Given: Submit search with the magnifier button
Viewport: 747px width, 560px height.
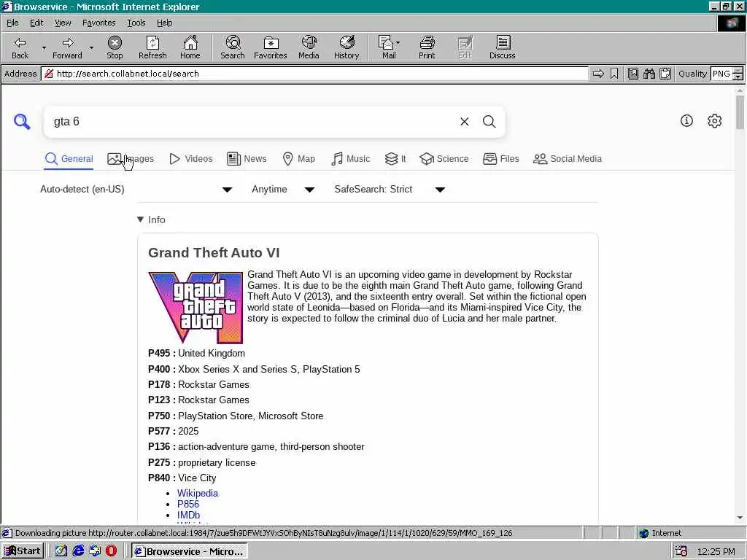Looking at the screenshot, I should [489, 122].
